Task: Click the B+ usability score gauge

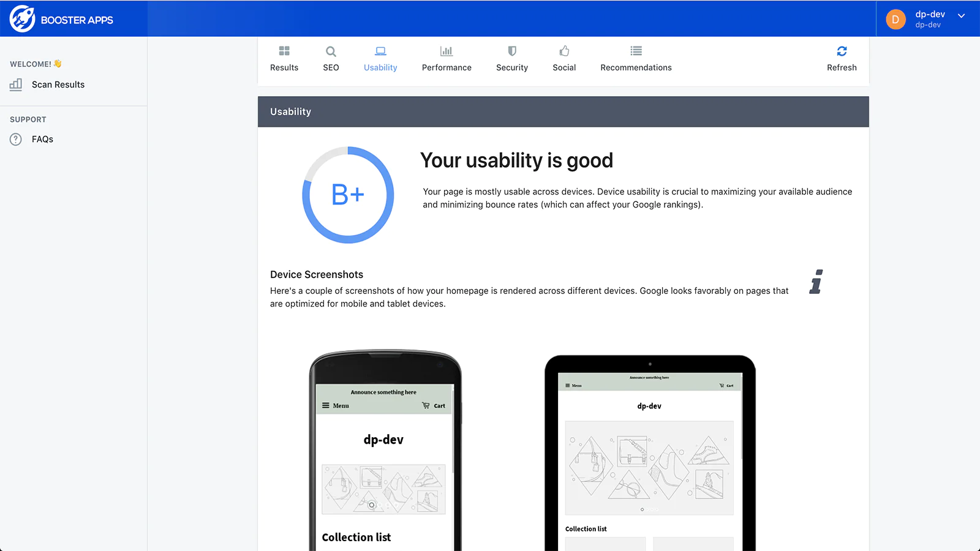Action: tap(348, 195)
